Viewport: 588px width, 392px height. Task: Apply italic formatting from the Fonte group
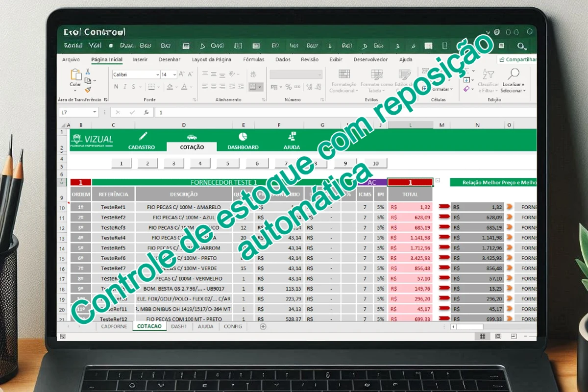[125, 86]
